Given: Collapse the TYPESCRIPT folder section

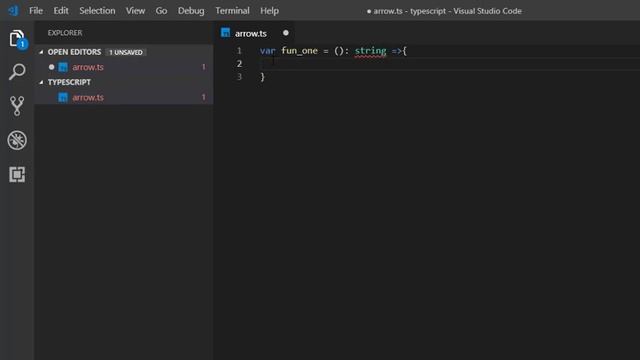Looking at the screenshot, I should [x=41, y=82].
